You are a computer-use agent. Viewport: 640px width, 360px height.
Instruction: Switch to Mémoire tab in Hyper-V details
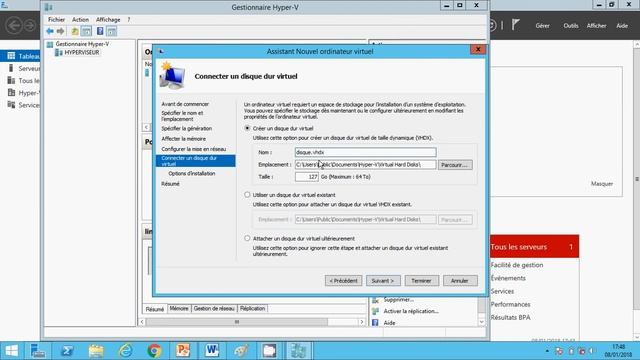coord(179,309)
